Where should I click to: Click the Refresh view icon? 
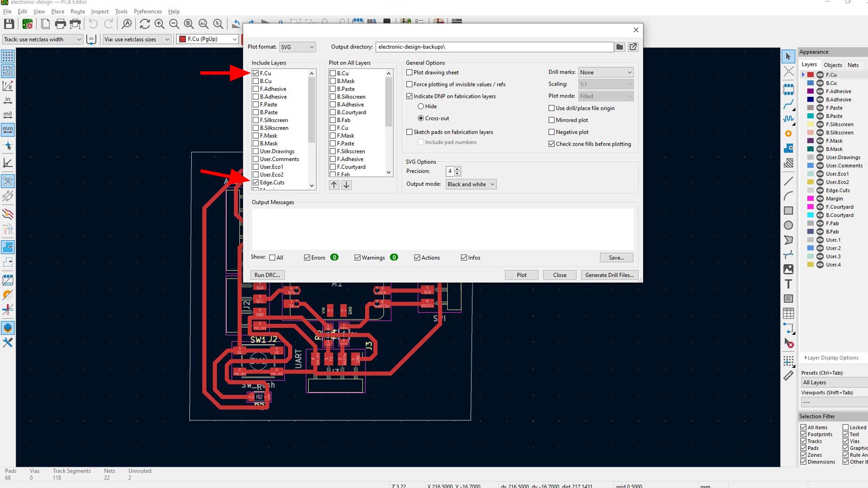[145, 24]
